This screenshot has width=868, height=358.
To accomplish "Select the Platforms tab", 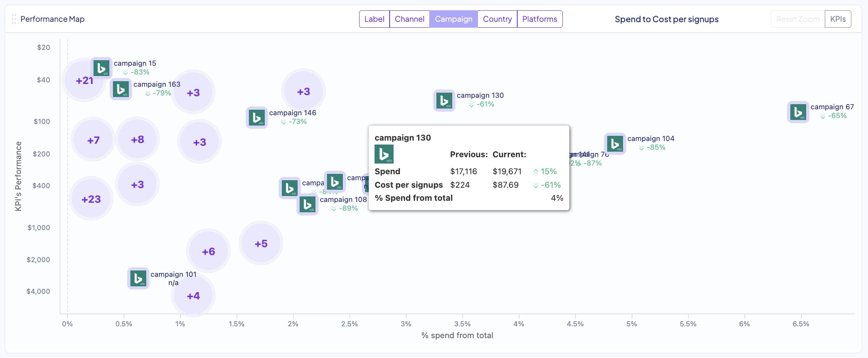I will pyautogui.click(x=539, y=19).
